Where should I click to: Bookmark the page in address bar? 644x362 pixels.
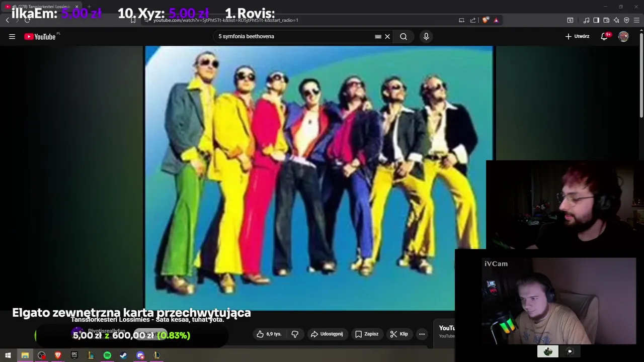pyautogui.click(x=133, y=20)
